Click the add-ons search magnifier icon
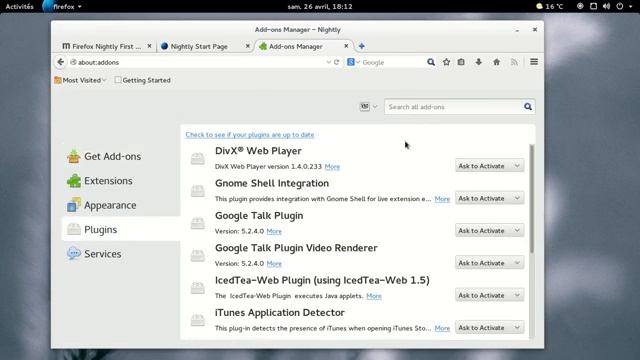 528,107
